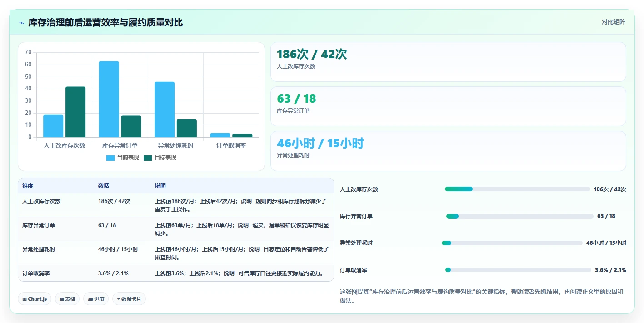This screenshot has height=323, width=644.
Task: Click the description starting 上线前186次/月
Action: [x=241, y=205]
